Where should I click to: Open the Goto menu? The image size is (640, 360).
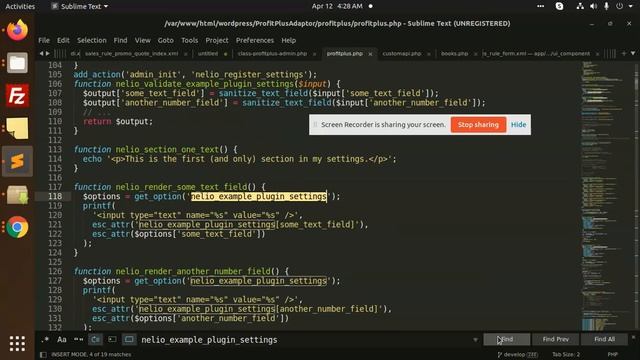click(166, 40)
